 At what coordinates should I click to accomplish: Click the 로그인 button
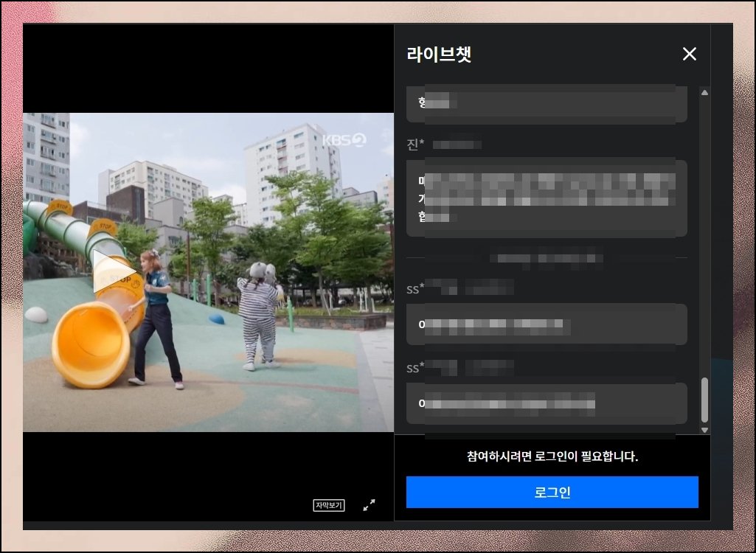point(552,493)
